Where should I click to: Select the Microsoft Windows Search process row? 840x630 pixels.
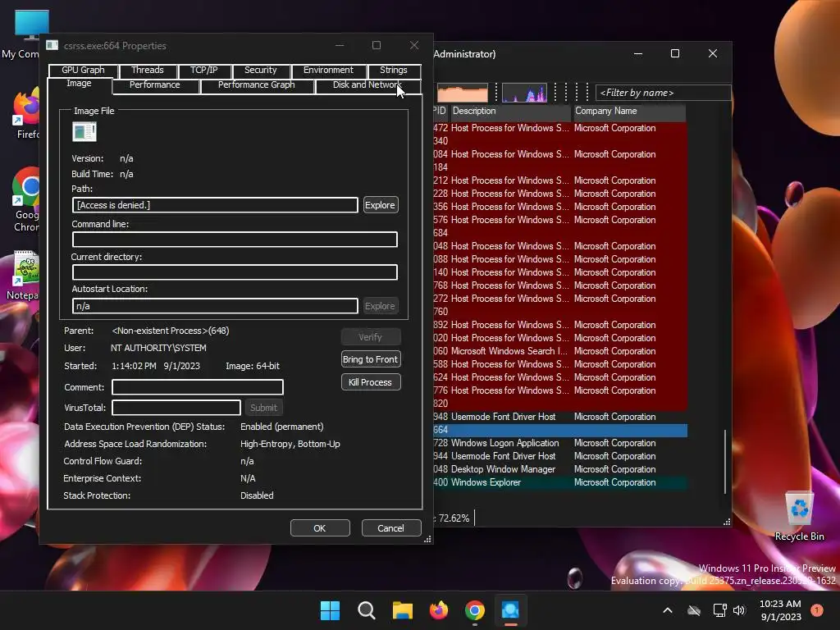click(560, 351)
